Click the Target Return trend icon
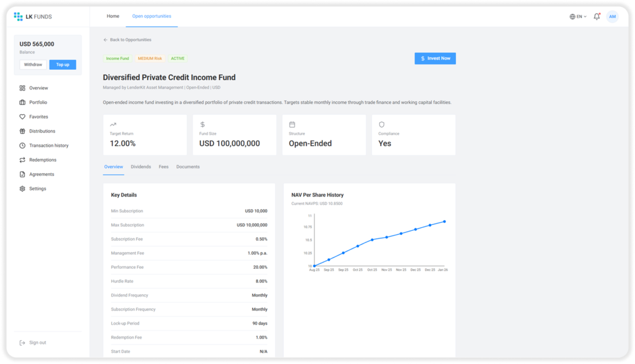Viewport: 635px width, 364px height. click(x=113, y=124)
